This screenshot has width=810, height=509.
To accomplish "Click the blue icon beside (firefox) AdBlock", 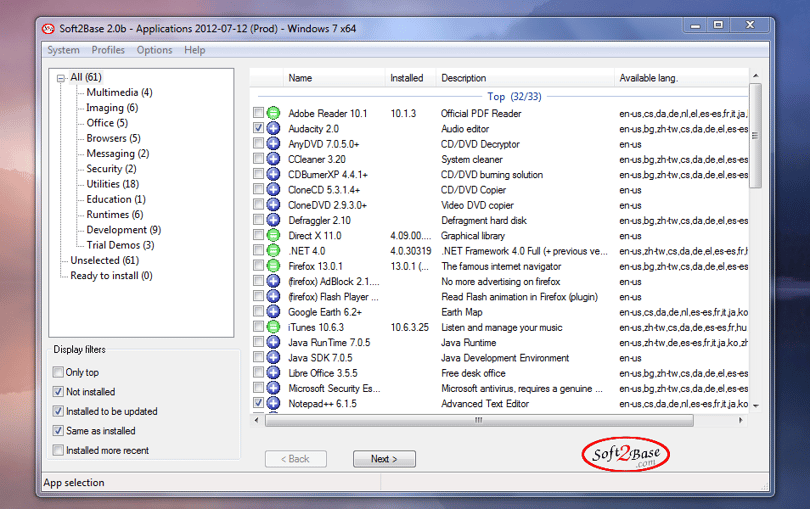I will 273,281.
